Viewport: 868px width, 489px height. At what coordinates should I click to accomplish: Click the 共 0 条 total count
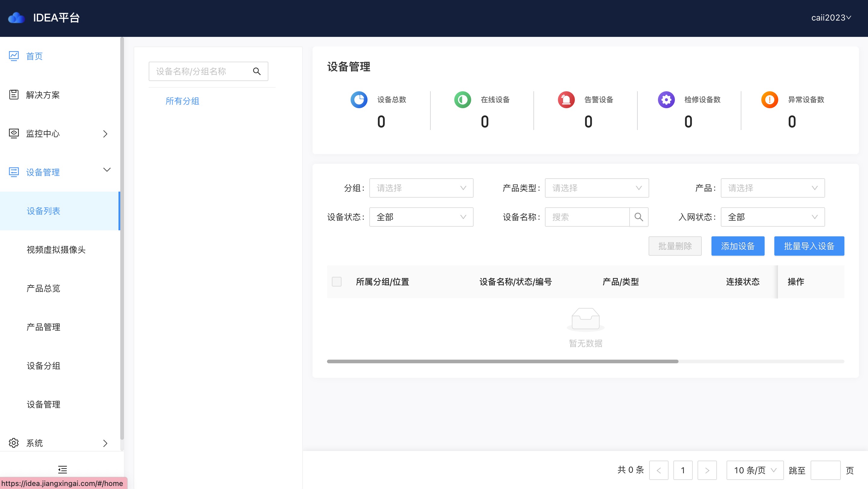(630, 470)
